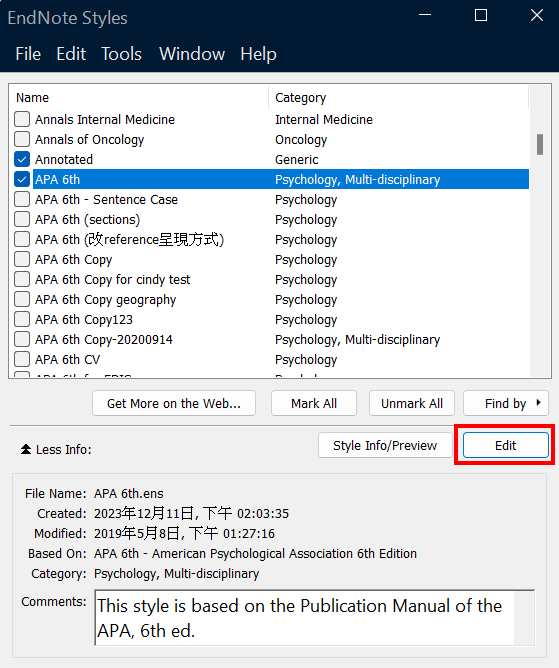Image resolution: width=559 pixels, height=668 pixels.
Task: Select APA 6th (sections) style name
Action: 87,219
